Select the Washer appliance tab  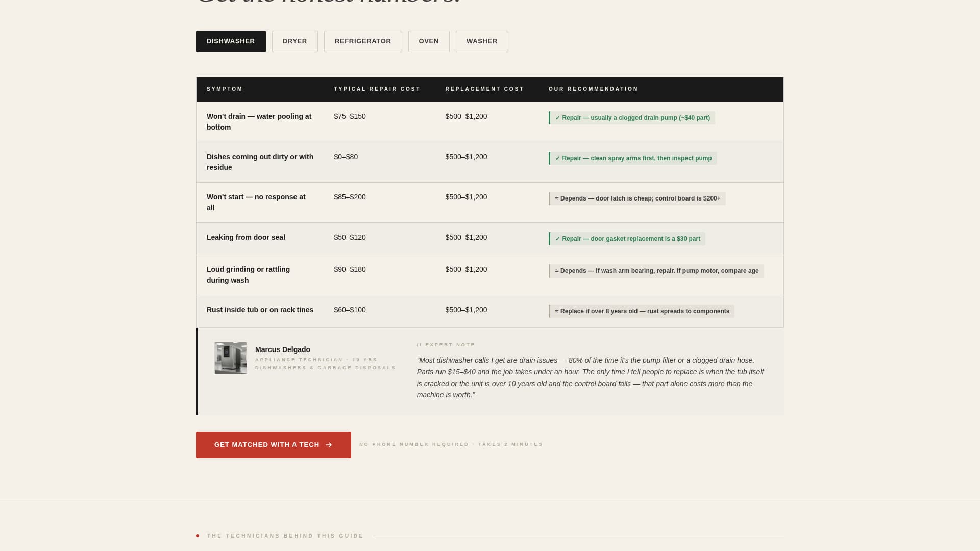[481, 41]
